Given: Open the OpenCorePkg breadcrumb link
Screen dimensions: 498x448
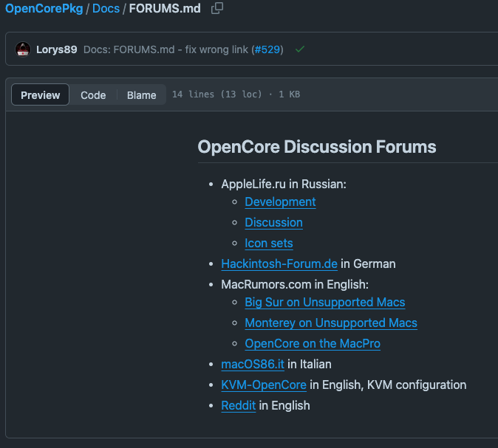Looking at the screenshot, I should coord(44,9).
